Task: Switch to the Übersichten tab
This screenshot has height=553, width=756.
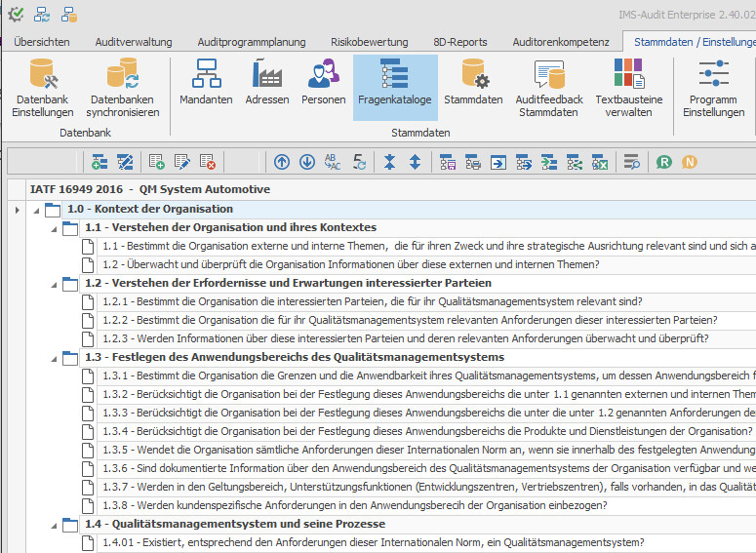Action: coord(42,42)
